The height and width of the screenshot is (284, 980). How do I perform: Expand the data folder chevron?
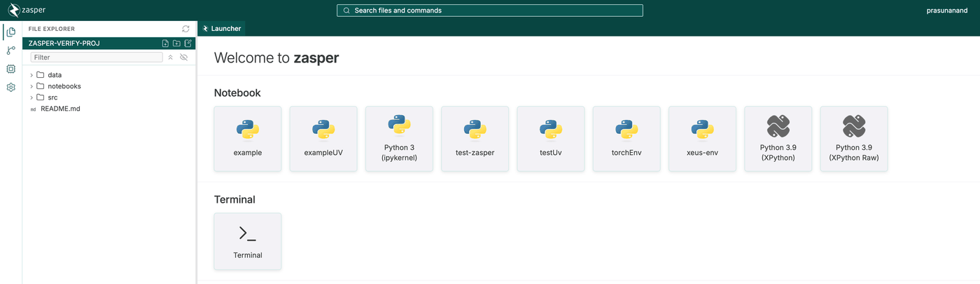31,75
